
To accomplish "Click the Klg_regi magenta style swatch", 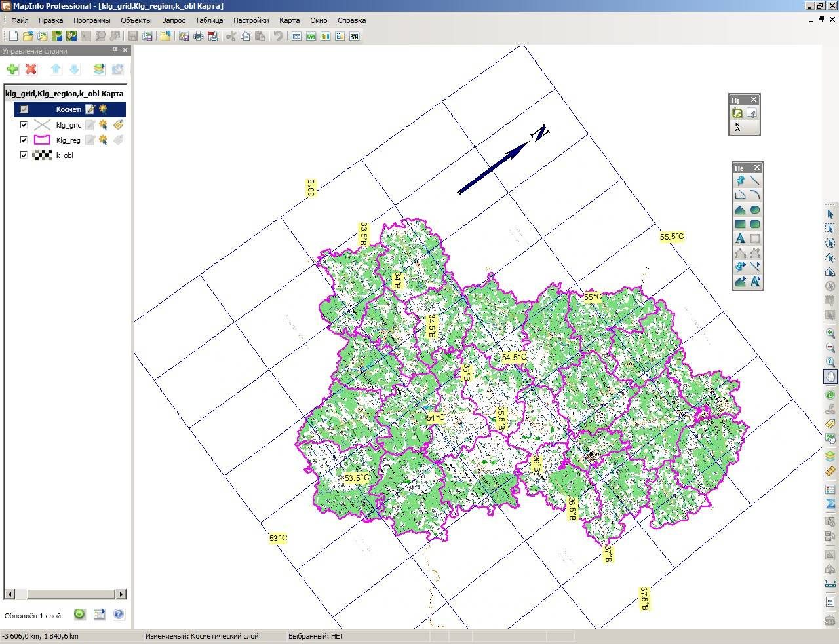I will coord(42,140).
